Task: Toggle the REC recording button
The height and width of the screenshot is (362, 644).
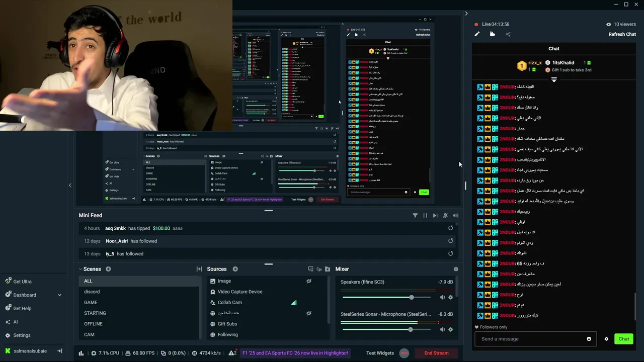Action: [x=404, y=353]
